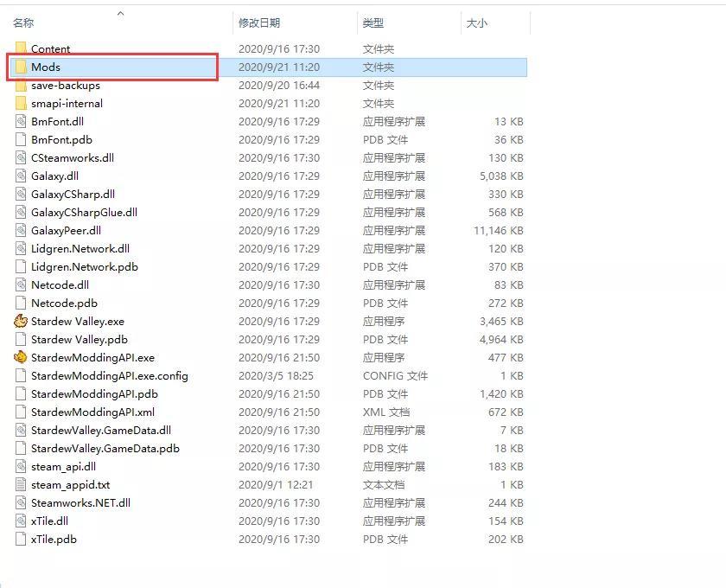Click the XML 文档 type cell
726x588 pixels.
click(x=386, y=412)
